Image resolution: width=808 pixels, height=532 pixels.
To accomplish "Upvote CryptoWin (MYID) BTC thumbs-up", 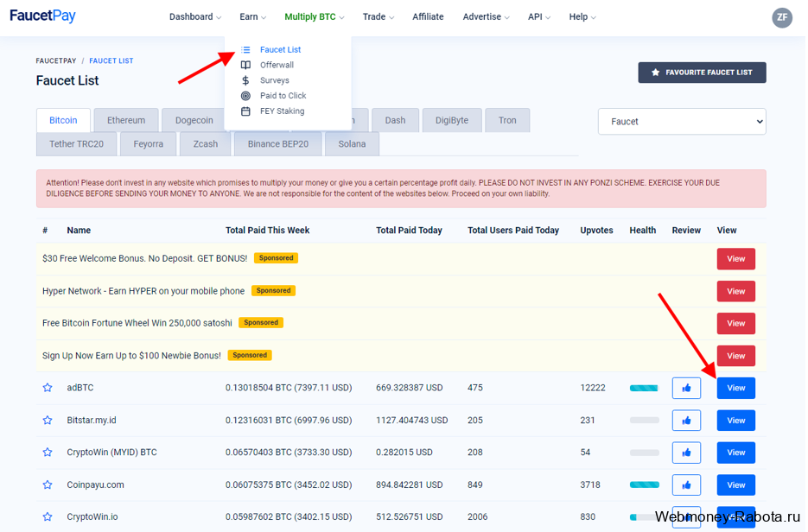I will point(686,453).
